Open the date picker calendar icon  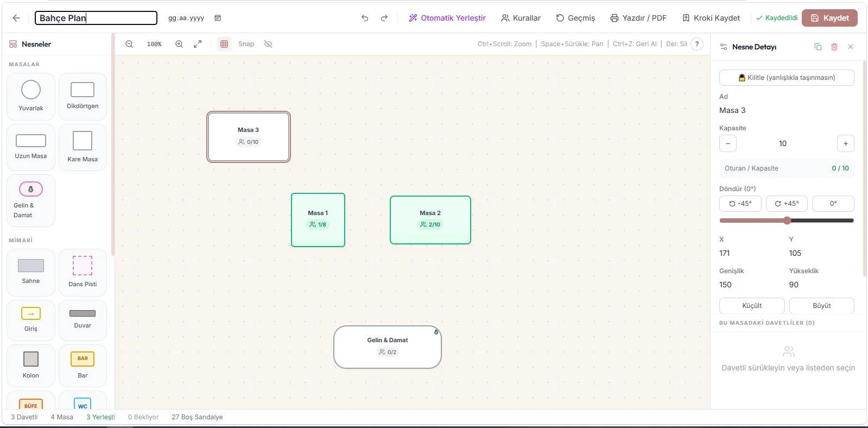(x=218, y=18)
